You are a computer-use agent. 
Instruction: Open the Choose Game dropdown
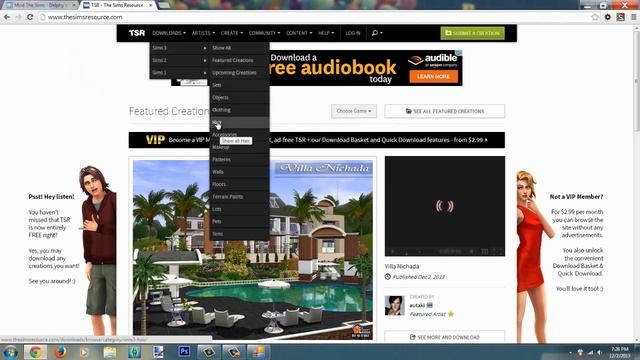click(x=354, y=111)
